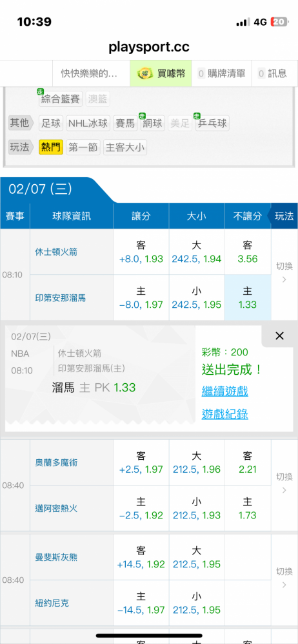This screenshot has height=644, width=298.
Task: Click the 不讓分 column header
Action: (247, 216)
